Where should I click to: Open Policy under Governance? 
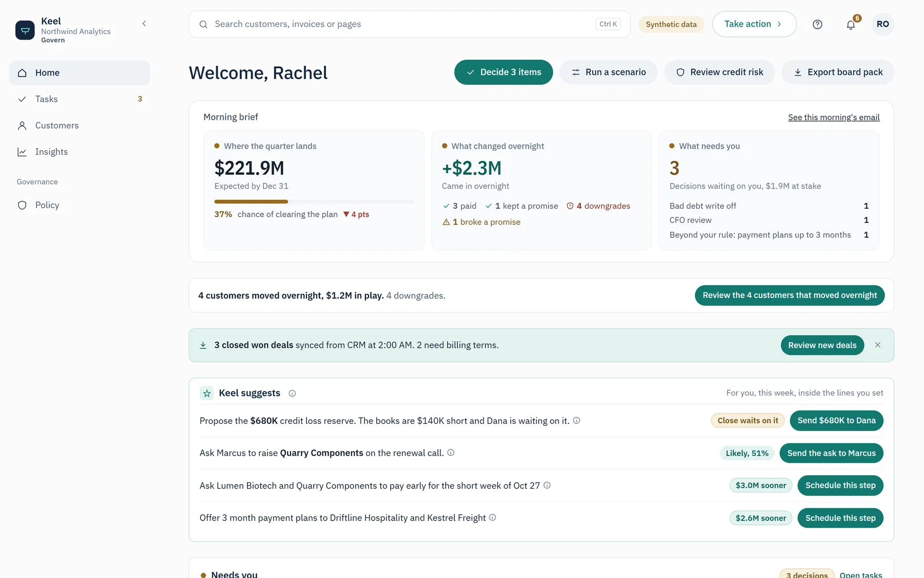click(x=80, y=205)
